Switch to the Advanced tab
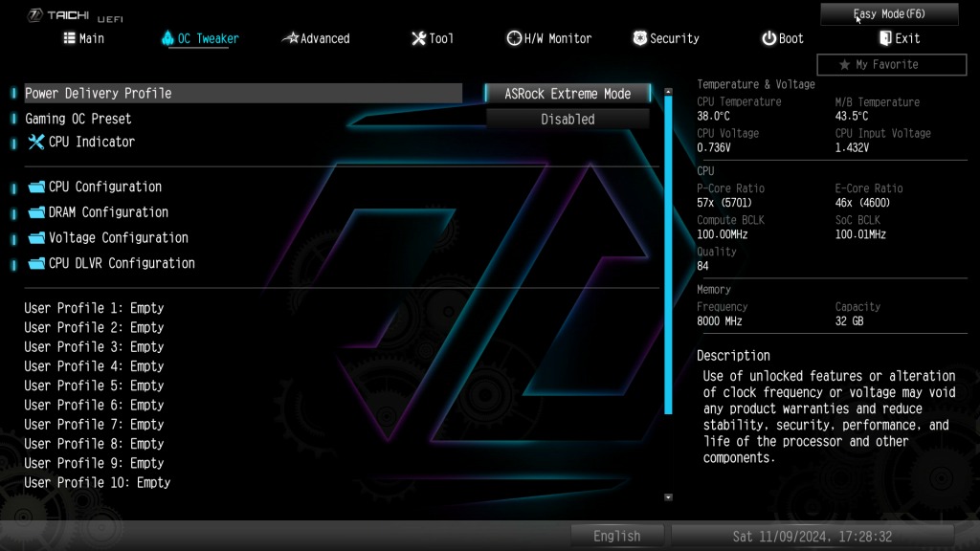 (x=316, y=38)
